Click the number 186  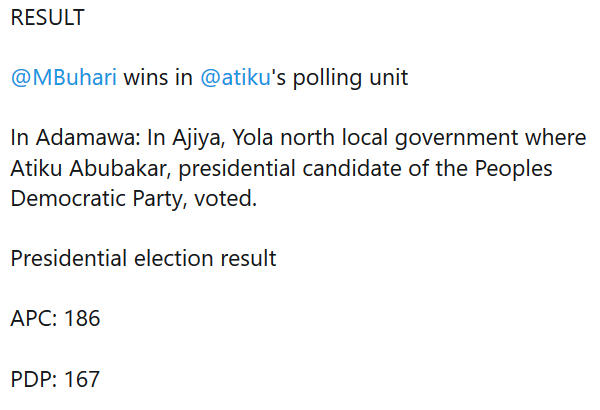[82, 319]
